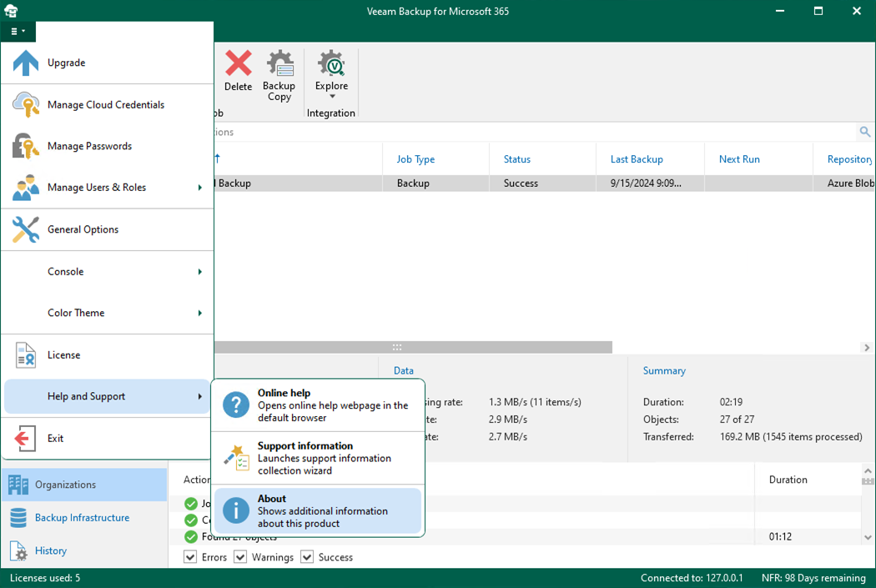
Task: Click the Explore button label
Action: click(x=331, y=85)
